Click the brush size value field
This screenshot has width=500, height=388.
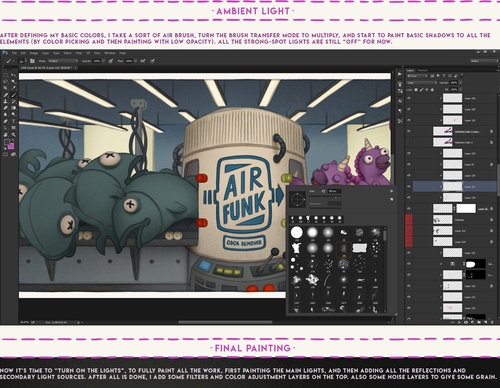(x=335, y=191)
